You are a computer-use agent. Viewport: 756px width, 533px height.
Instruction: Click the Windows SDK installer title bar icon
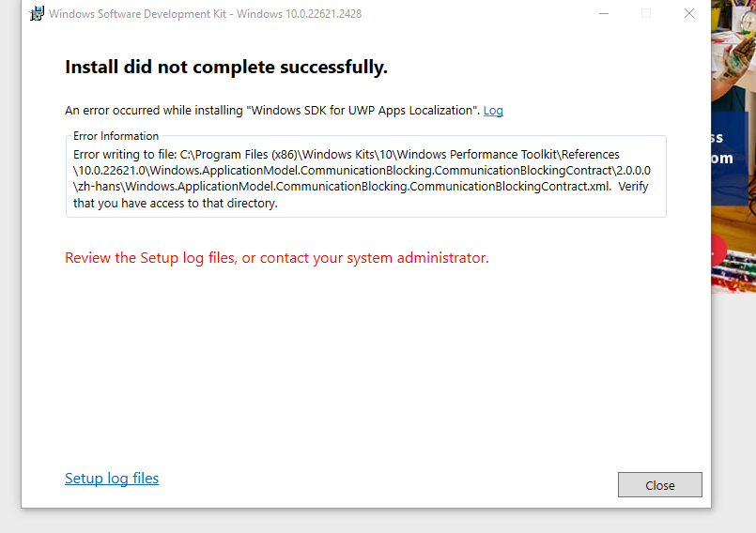[37, 13]
